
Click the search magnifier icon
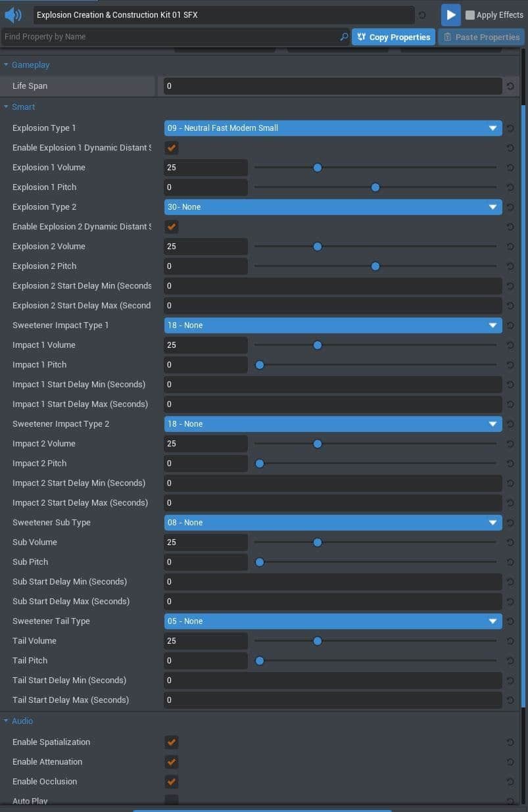[344, 37]
